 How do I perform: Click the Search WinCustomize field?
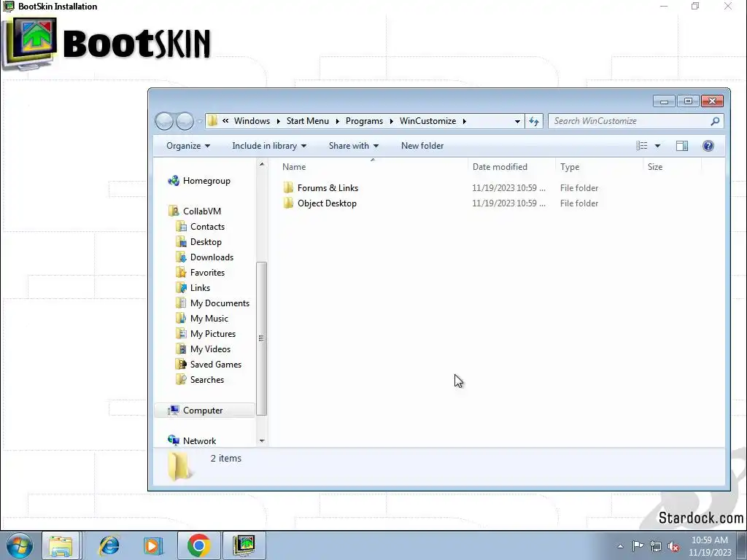pos(636,121)
